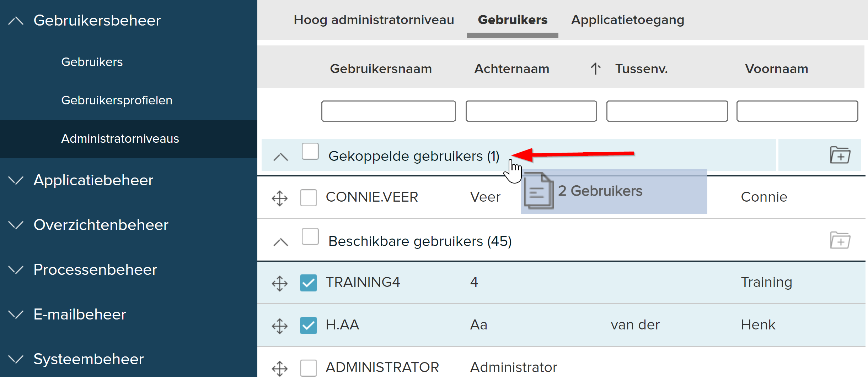Expand the Applicatiebeheer section chevron

pyautogui.click(x=16, y=180)
